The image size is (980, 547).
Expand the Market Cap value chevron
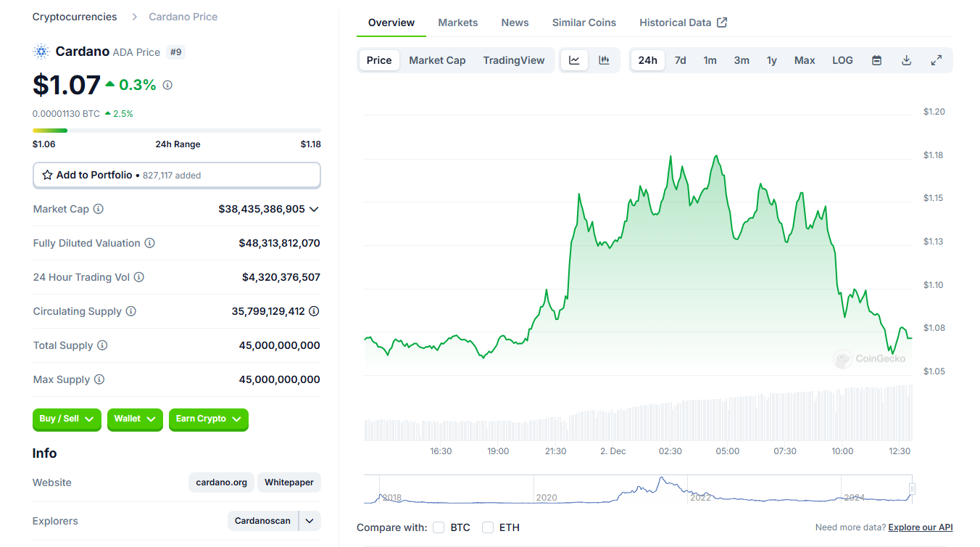pos(314,209)
